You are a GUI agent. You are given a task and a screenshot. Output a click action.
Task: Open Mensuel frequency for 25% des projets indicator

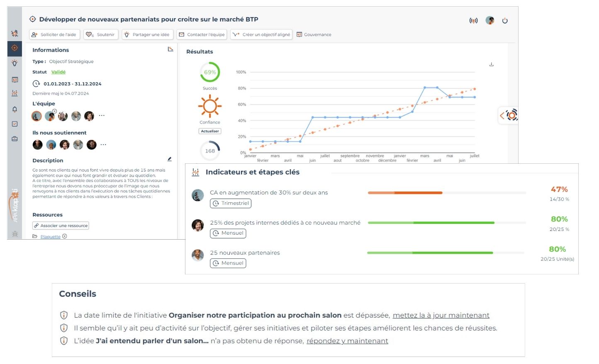[x=228, y=233]
